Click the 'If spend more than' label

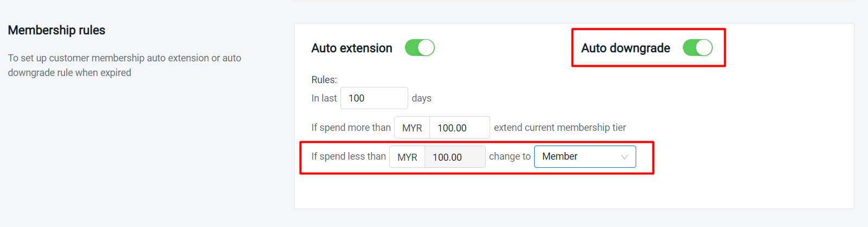click(x=351, y=128)
